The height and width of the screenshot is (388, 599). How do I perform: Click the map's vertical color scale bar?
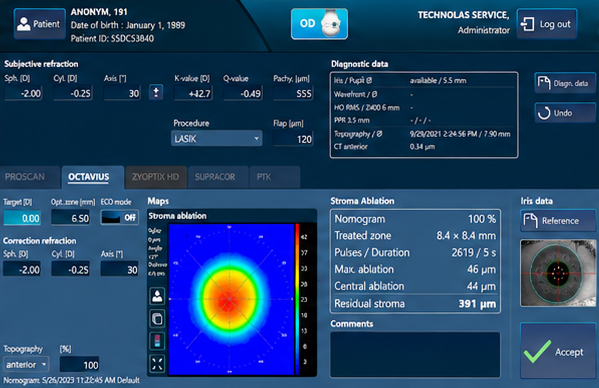pyautogui.click(x=297, y=299)
